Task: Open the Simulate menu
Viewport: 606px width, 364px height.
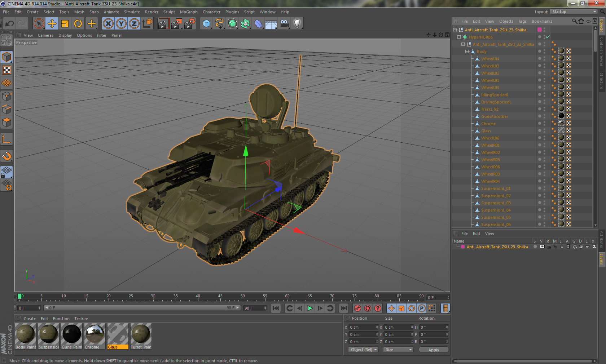Action: point(132,12)
